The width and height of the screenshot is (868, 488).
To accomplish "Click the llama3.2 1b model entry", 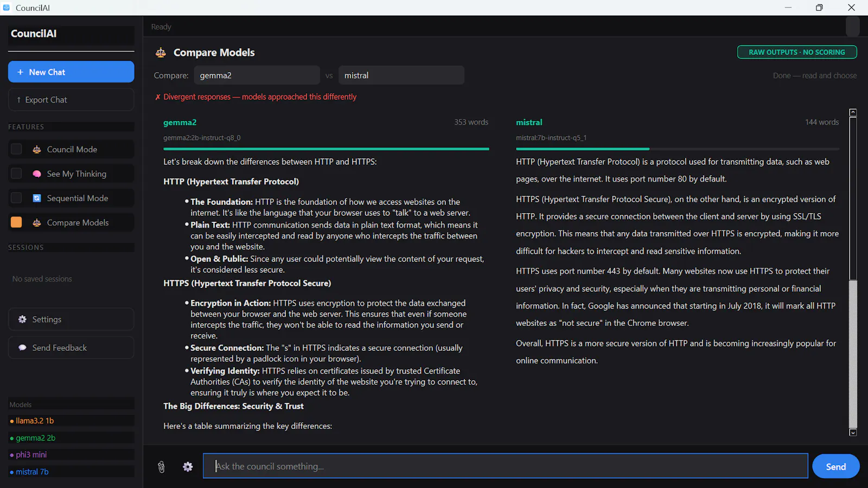I will [x=71, y=421].
